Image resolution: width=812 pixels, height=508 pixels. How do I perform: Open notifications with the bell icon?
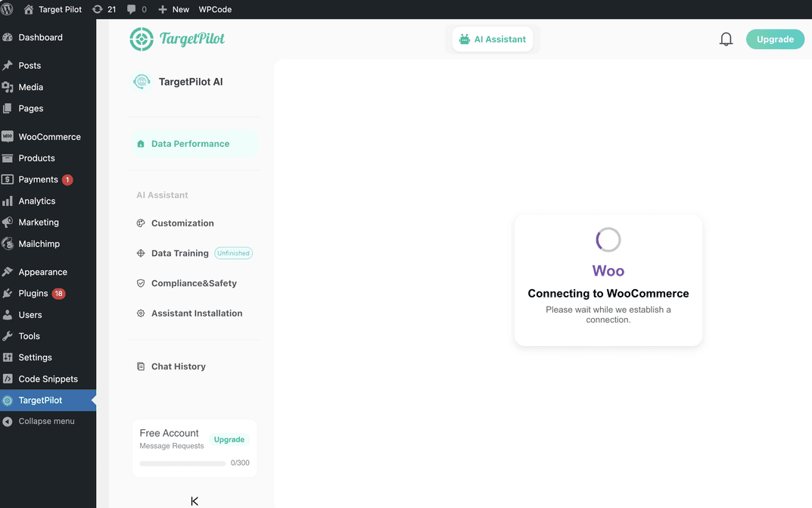point(726,39)
